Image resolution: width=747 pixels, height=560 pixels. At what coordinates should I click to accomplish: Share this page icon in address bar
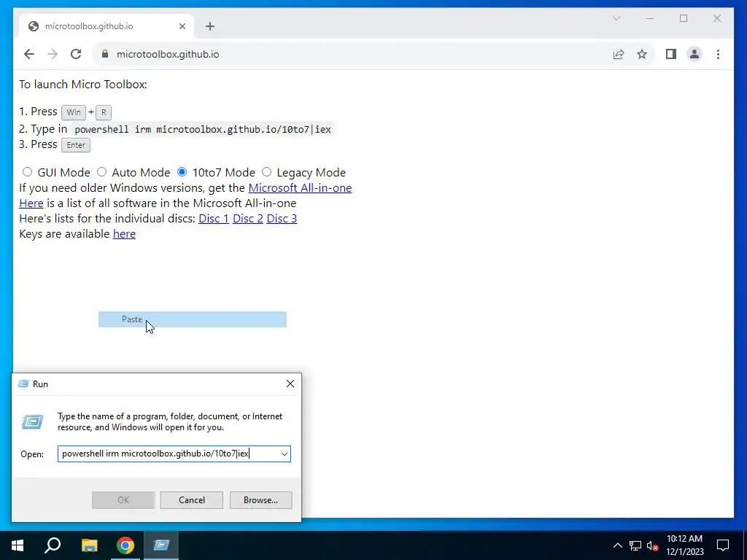[x=619, y=54]
